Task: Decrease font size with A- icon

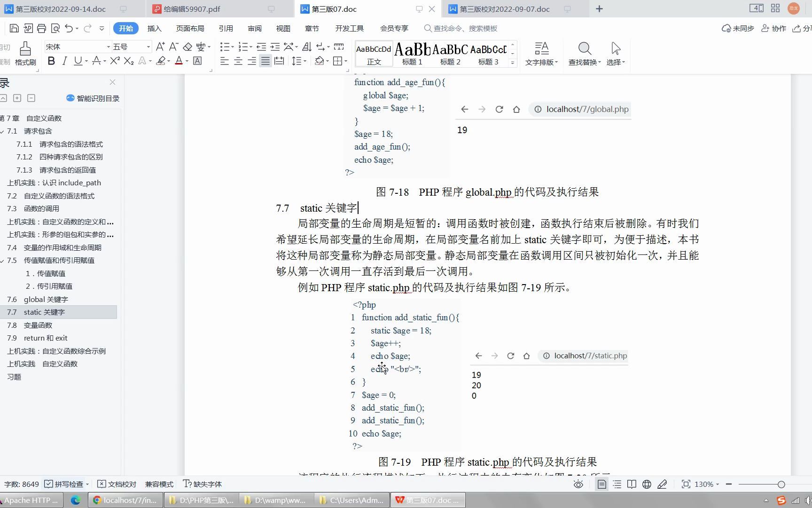Action: coord(173,47)
